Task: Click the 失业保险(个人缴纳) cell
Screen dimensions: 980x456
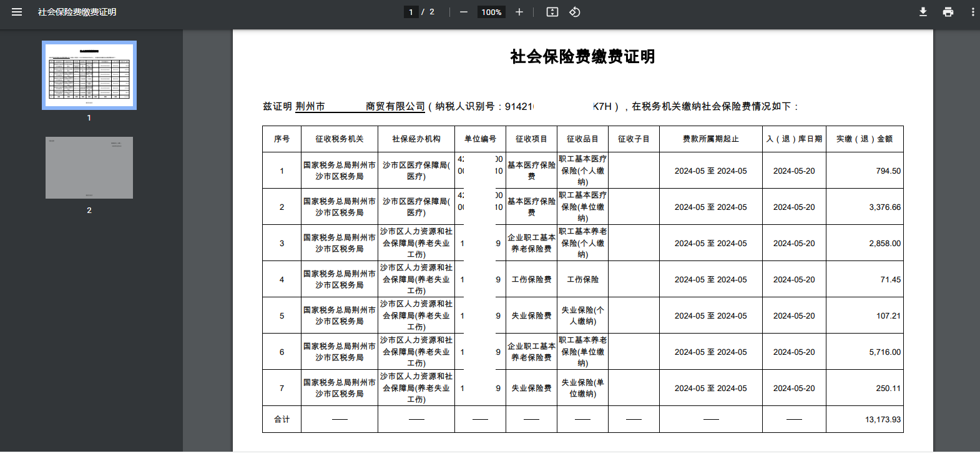Action: coord(582,315)
